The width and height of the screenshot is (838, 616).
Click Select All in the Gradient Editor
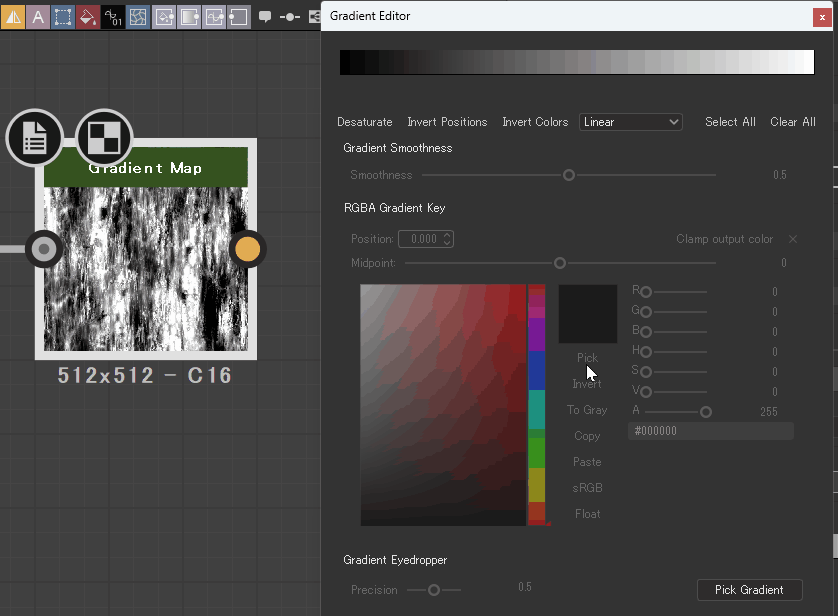pos(730,121)
